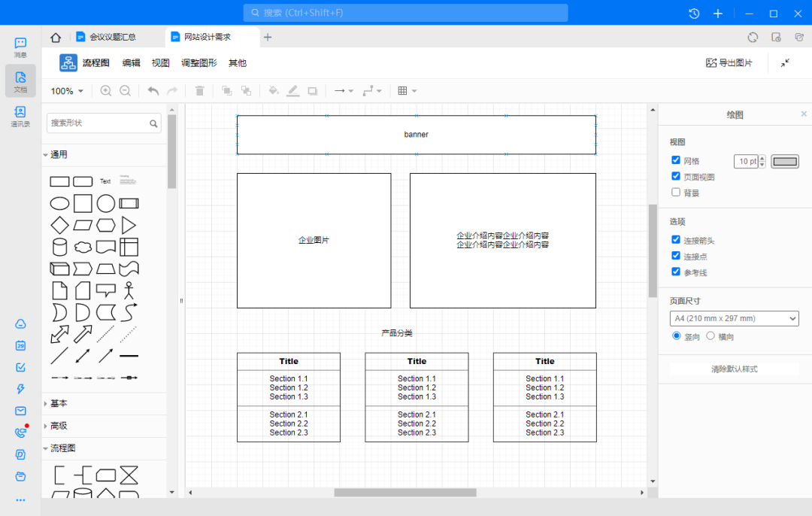Click the export image icon
Image resolution: width=812 pixels, height=516 pixels.
click(711, 62)
